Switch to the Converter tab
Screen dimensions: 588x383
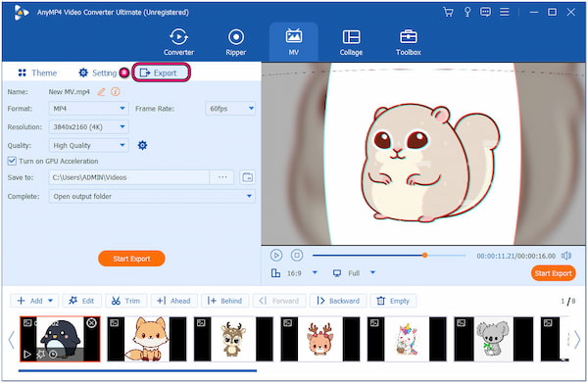(x=179, y=42)
